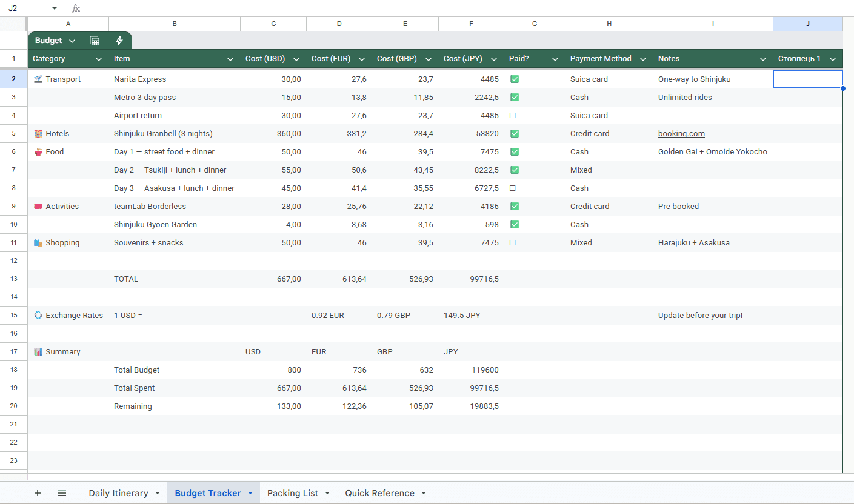Open the Notes column filter dropdown

pyautogui.click(x=763, y=59)
